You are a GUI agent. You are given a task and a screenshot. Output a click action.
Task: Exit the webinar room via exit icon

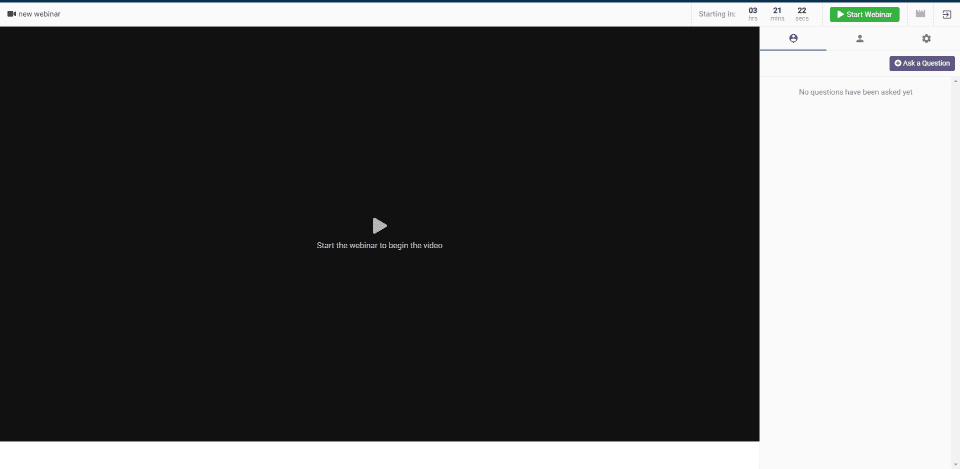click(947, 14)
